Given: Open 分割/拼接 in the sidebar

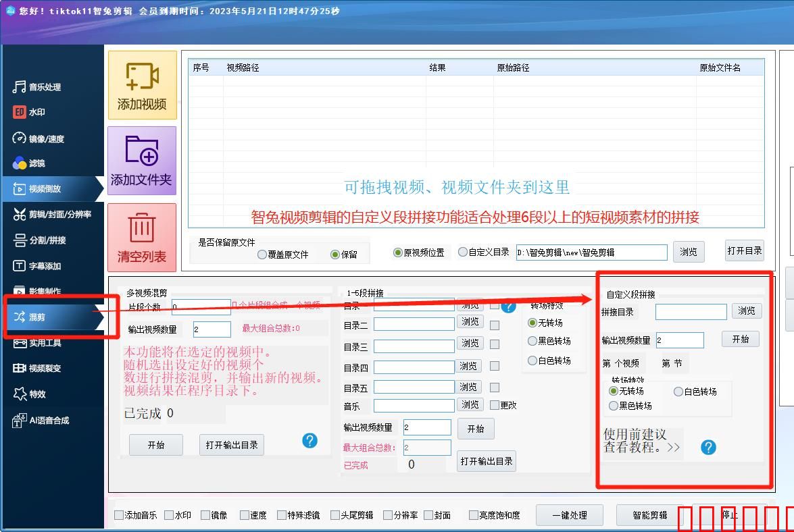Looking at the screenshot, I should tap(39, 240).
